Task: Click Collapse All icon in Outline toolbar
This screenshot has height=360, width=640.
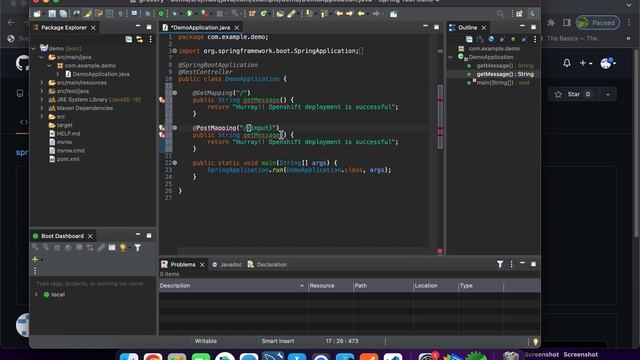Action: coord(469,39)
